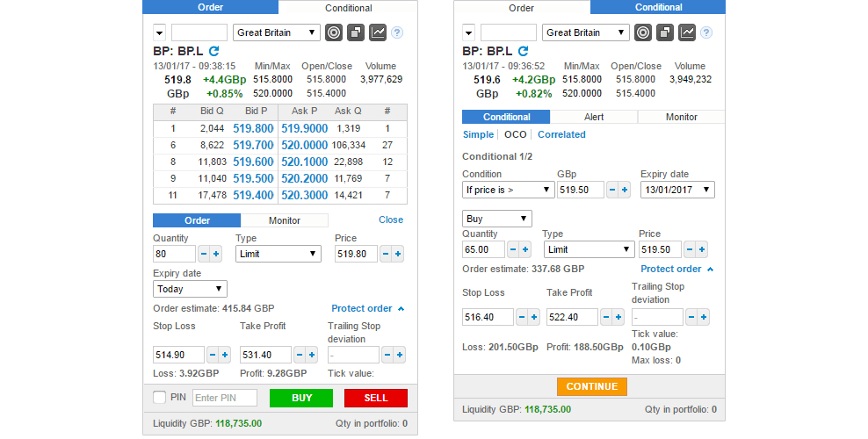
Task: Decrease Quantity 65.00 with minus button
Action: [x=513, y=249]
